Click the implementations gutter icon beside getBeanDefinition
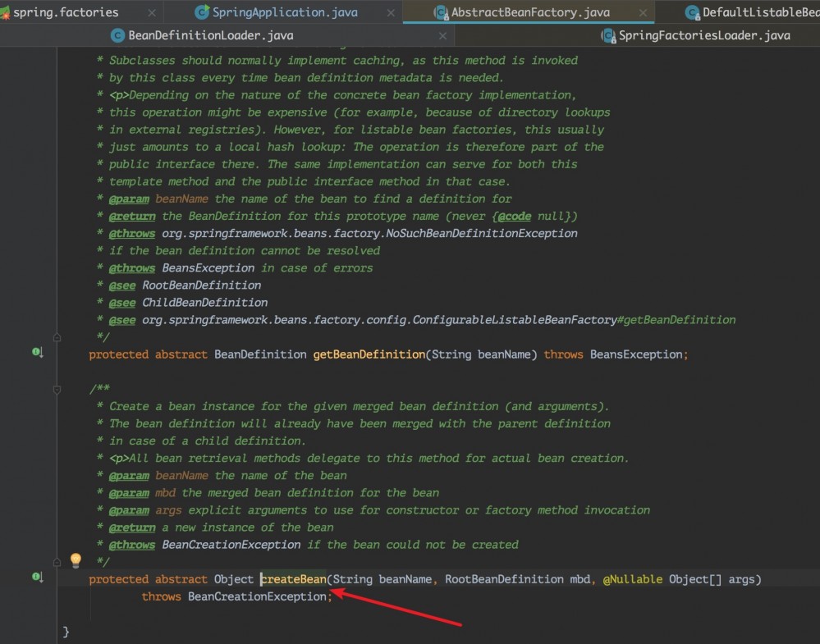This screenshot has height=644, width=820. point(36,351)
